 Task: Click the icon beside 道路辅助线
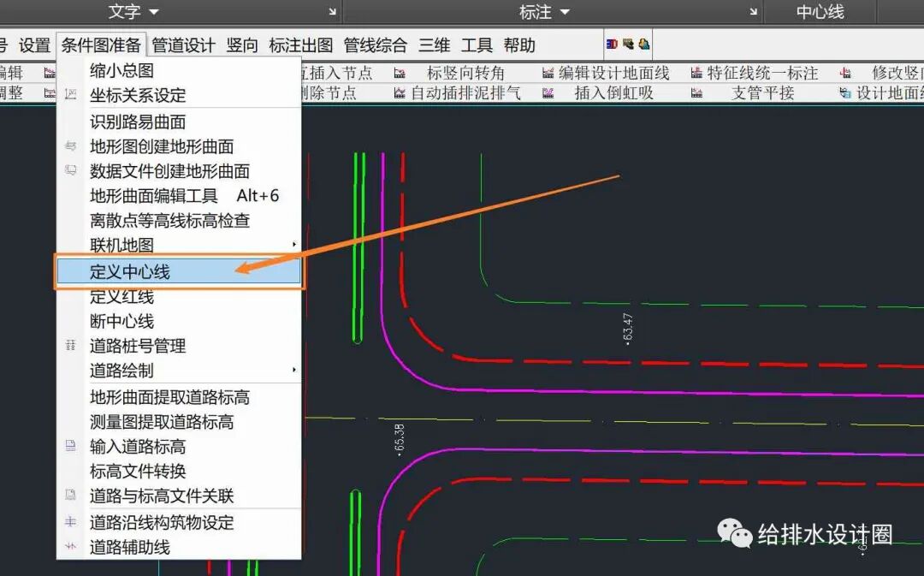71,547
